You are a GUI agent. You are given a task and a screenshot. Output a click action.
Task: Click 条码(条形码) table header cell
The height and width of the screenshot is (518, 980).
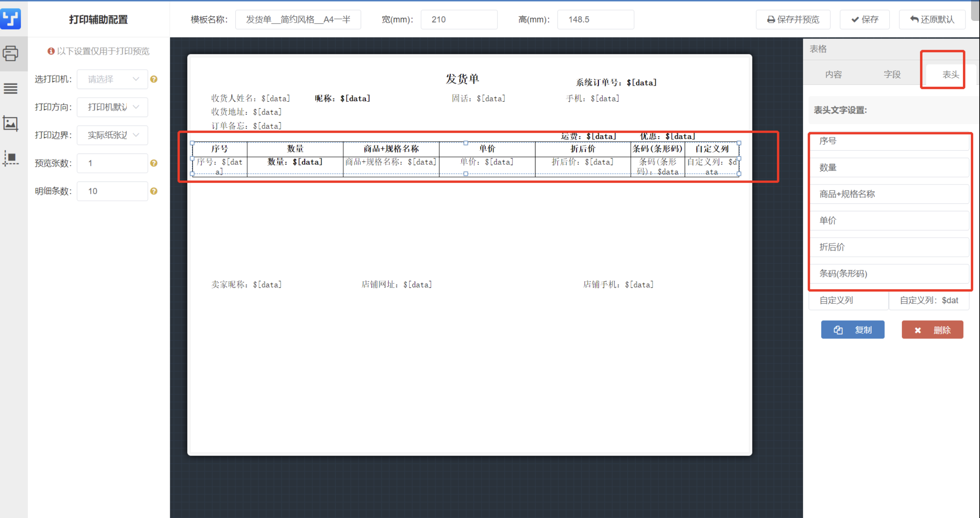(658, 149)
